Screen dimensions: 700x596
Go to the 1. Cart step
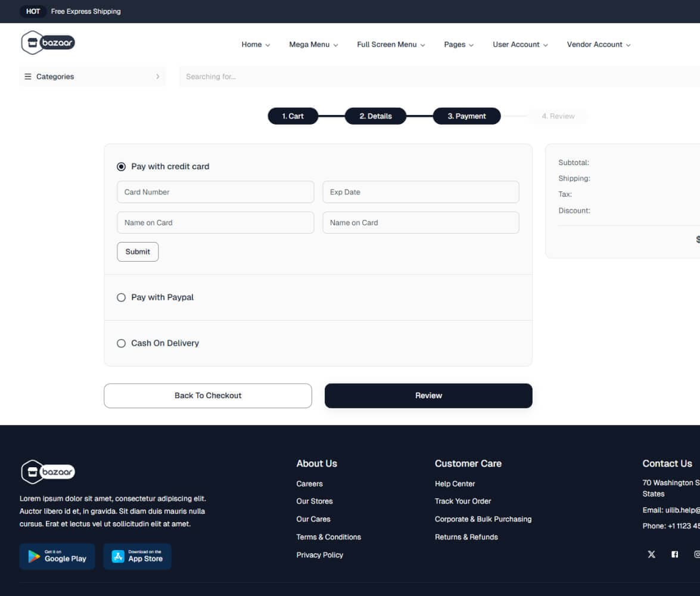pos(293,116)
